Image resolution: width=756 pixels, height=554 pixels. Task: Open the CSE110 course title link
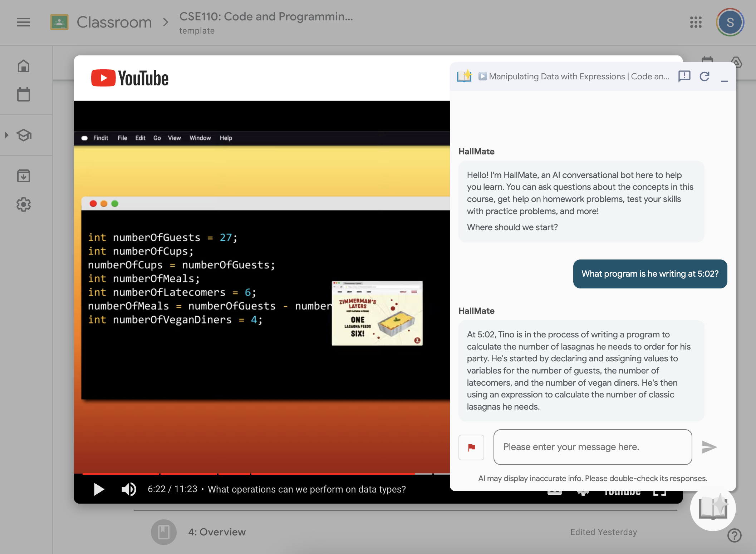click(266, 16)
